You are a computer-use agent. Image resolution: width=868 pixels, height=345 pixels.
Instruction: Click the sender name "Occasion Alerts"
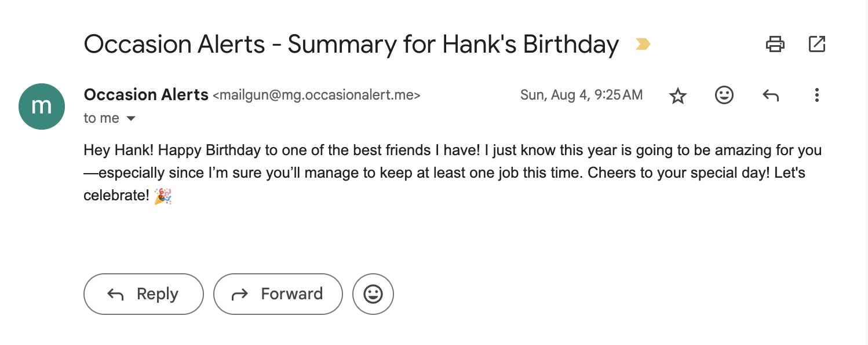pos(146,95)
